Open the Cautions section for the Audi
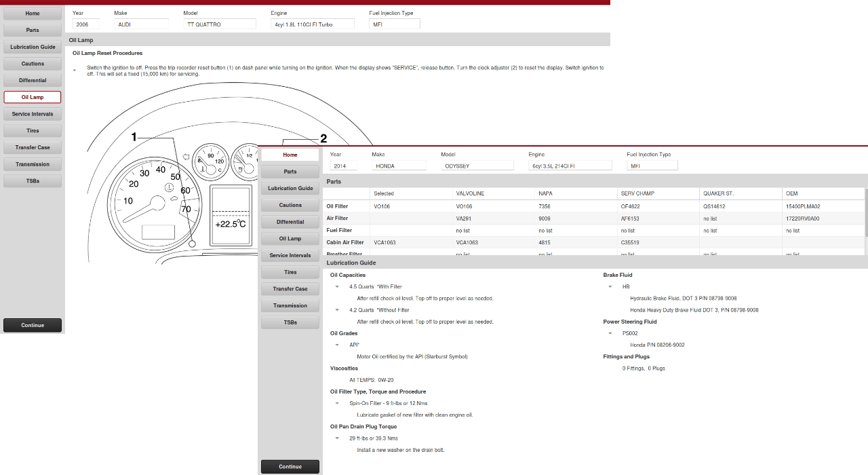This screenshot has height=475, width=868. click(x=33, y=63)
